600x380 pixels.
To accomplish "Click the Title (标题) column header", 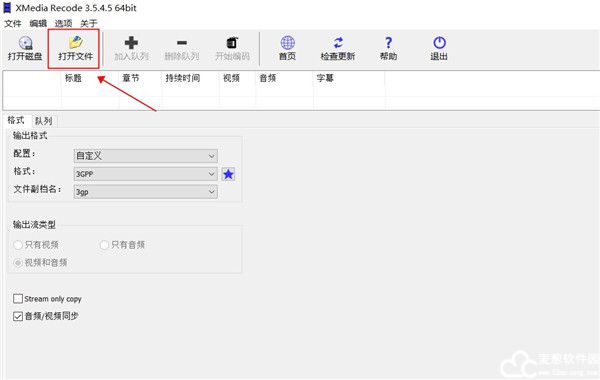I will pos(90,78).
